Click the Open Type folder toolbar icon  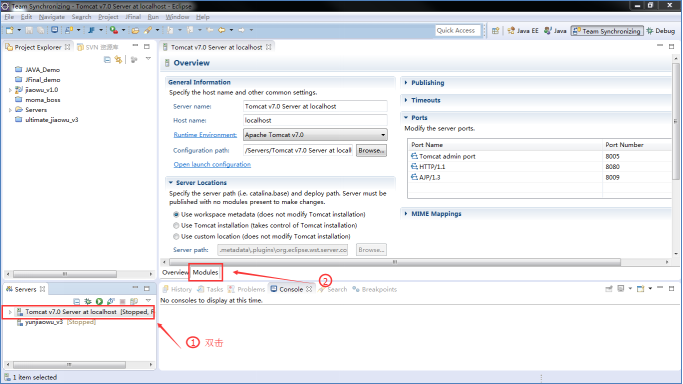click(x=135, y=30)
